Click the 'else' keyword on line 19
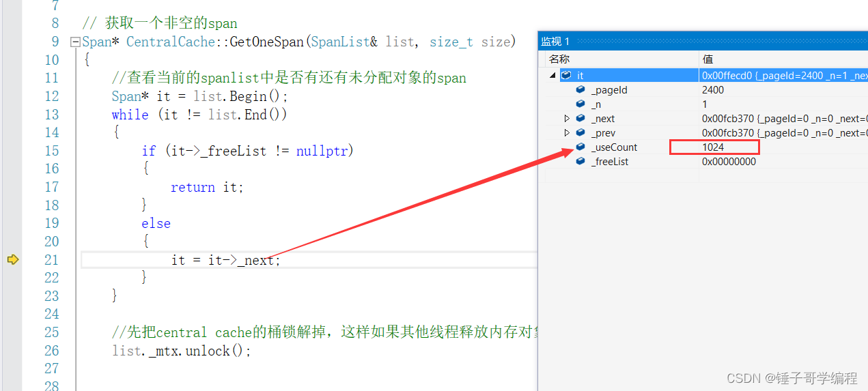Screen dimensions: 868x391 [156, 224]
